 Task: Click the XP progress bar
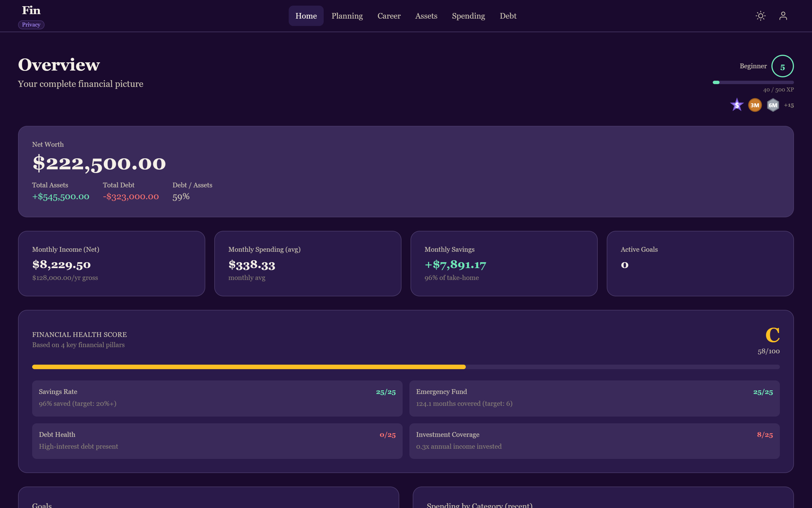[x=753, y=82]
